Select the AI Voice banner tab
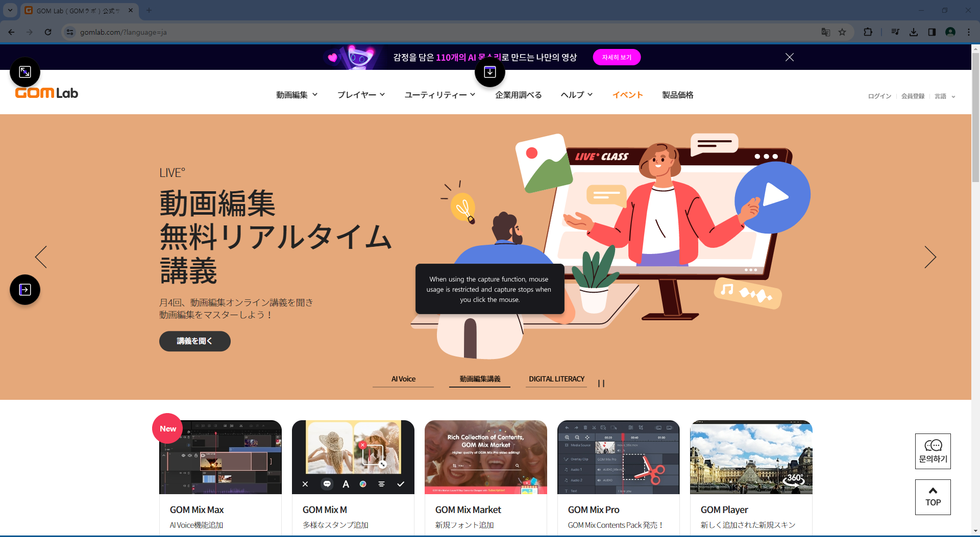Viewport: 980px width, 537px height. 403,379
